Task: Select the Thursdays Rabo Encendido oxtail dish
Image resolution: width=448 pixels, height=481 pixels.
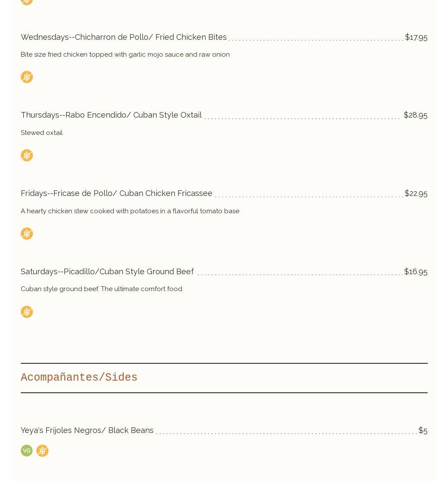Action: [111, 115]
